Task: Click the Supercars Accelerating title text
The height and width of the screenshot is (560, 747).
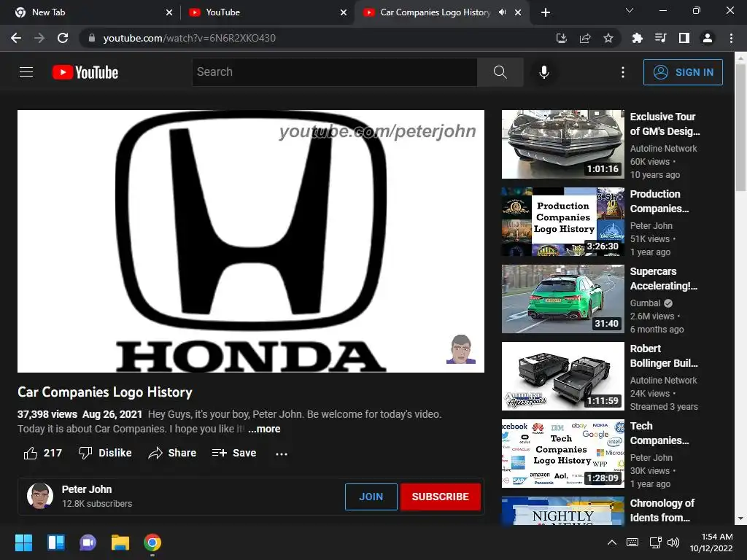Action: coord(664,279)
